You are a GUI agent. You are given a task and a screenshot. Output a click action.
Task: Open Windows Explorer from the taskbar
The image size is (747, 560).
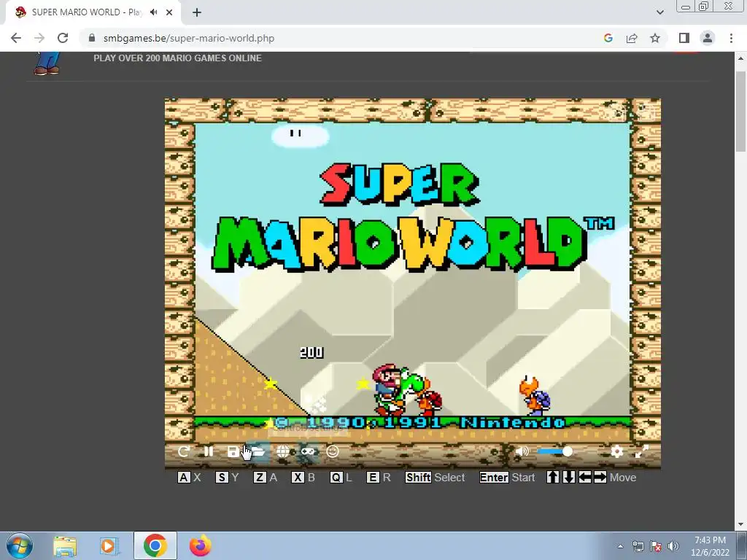(x=65, y=546)
